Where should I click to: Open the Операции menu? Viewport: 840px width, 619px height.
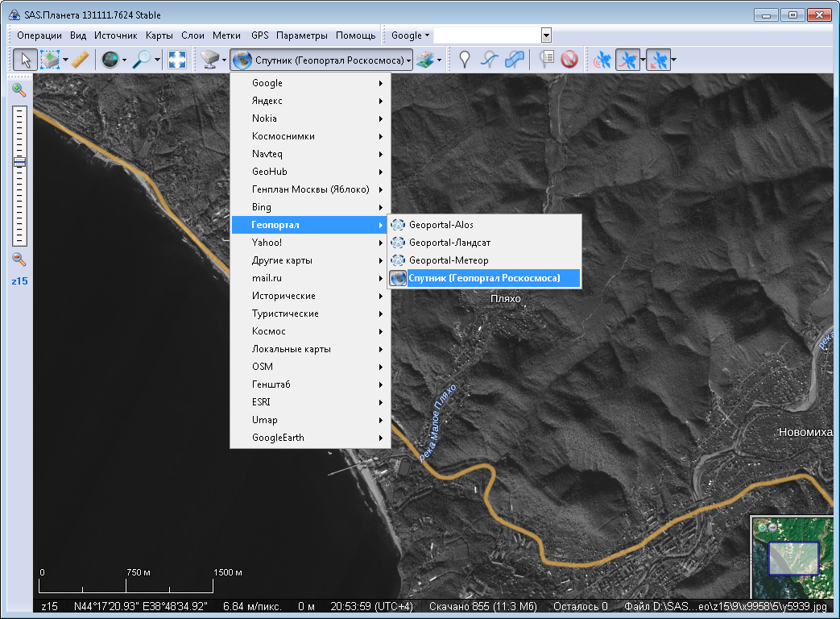(x=39, y=35)
